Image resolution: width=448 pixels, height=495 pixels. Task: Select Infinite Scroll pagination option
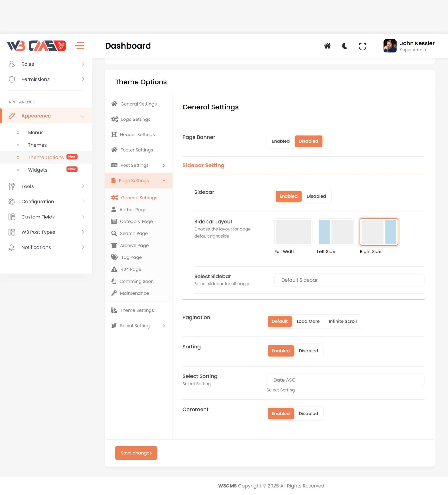[x=342, y=321]
